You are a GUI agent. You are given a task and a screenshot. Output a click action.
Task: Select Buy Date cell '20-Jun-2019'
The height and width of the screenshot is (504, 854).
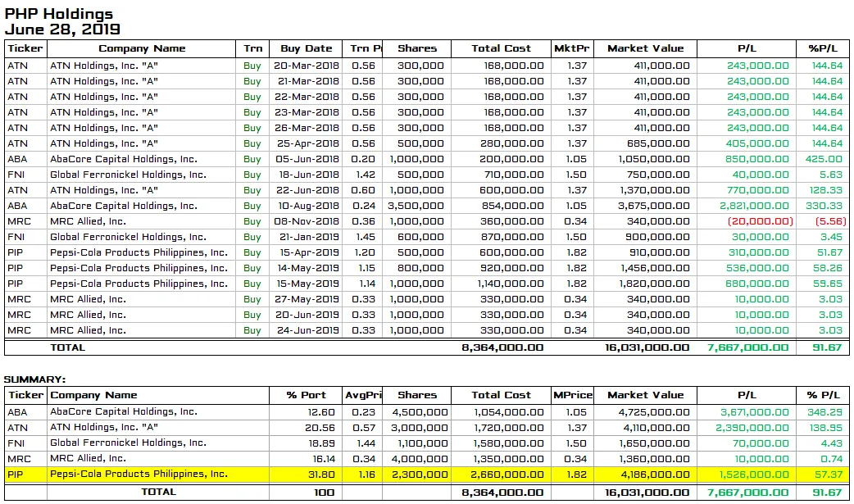click(x=307, y=315)
